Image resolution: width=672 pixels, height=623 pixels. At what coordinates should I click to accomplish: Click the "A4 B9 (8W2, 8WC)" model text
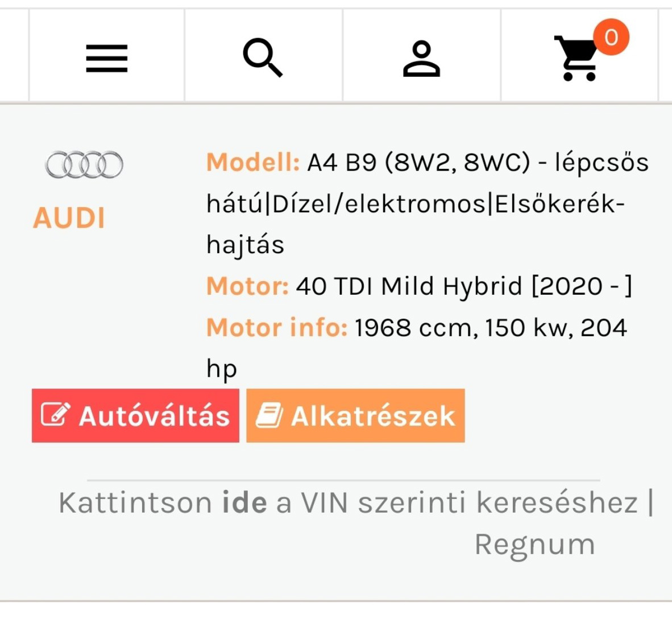[419, 163]
